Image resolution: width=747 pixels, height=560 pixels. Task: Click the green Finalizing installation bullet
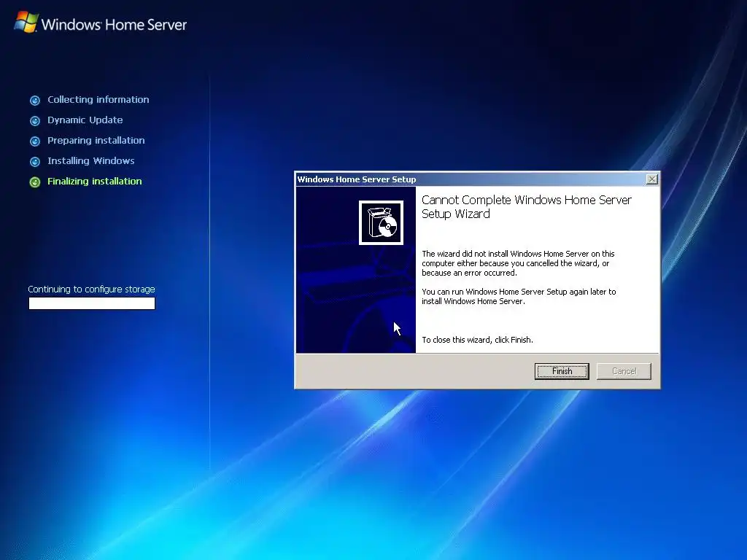click(x=35, y=182)
